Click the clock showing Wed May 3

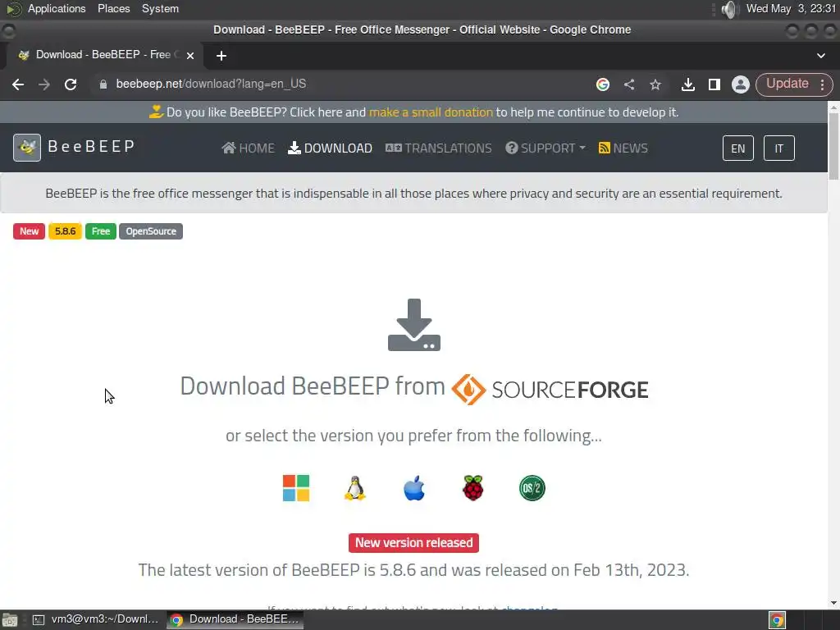tap(792, 8)
